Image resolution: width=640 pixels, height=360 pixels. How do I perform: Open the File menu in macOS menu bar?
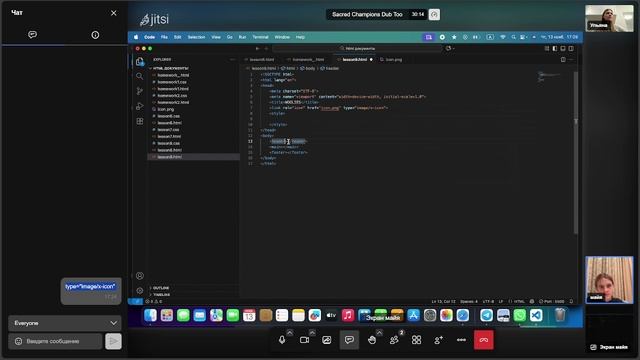(x=164, y=37)
